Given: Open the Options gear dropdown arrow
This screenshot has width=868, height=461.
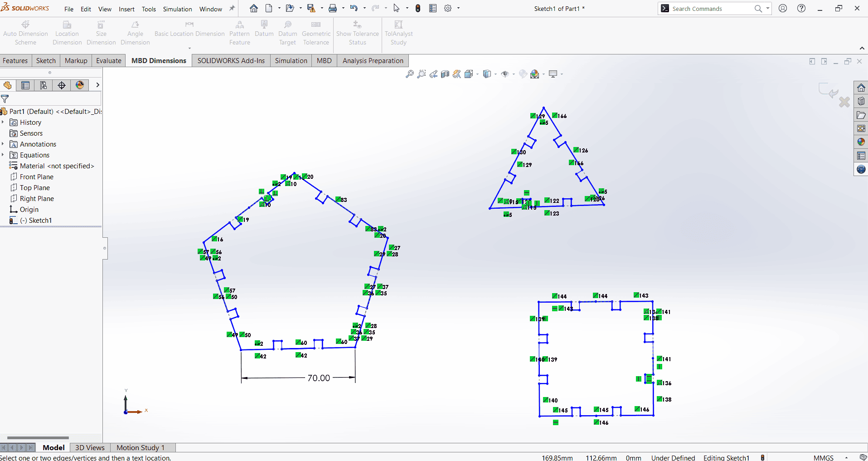Looking at the screenshot, I should 458,8.
